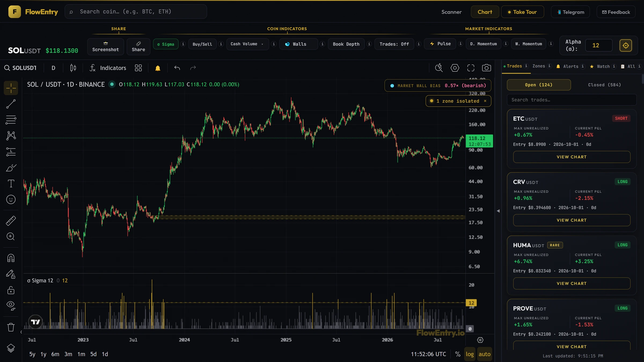Image resolution: width=644 pixels, height=362 pixels.
Task: Click the Alpha target settings icon
Action: tap(625, 45)
